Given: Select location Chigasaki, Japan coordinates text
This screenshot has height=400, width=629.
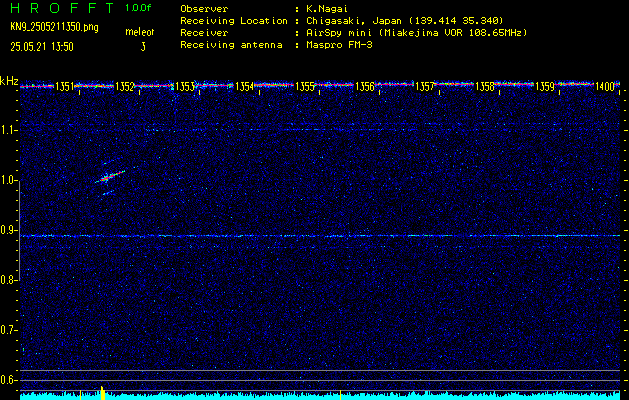Looking at the screenshot, I should (405, 20).
